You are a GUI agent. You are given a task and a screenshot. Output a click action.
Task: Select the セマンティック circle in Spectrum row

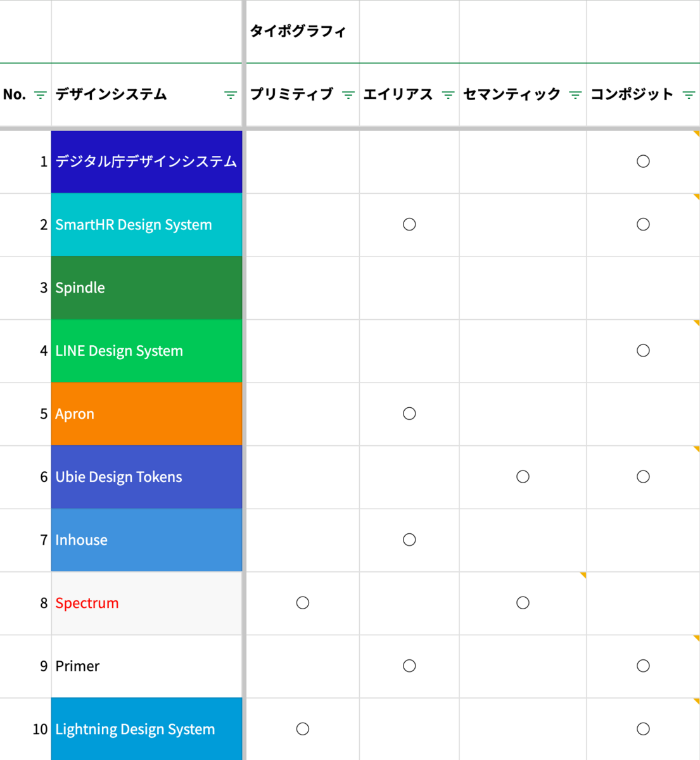(x=523, y=602)
